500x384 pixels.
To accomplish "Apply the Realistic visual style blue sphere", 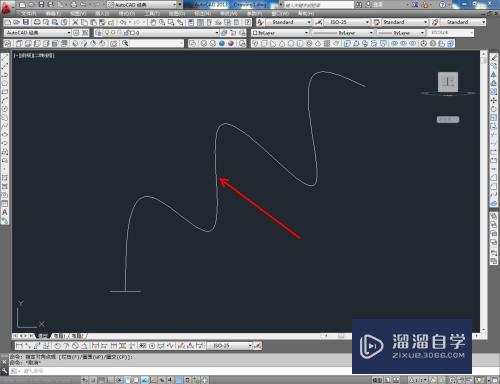I will (x=222, y=43).
